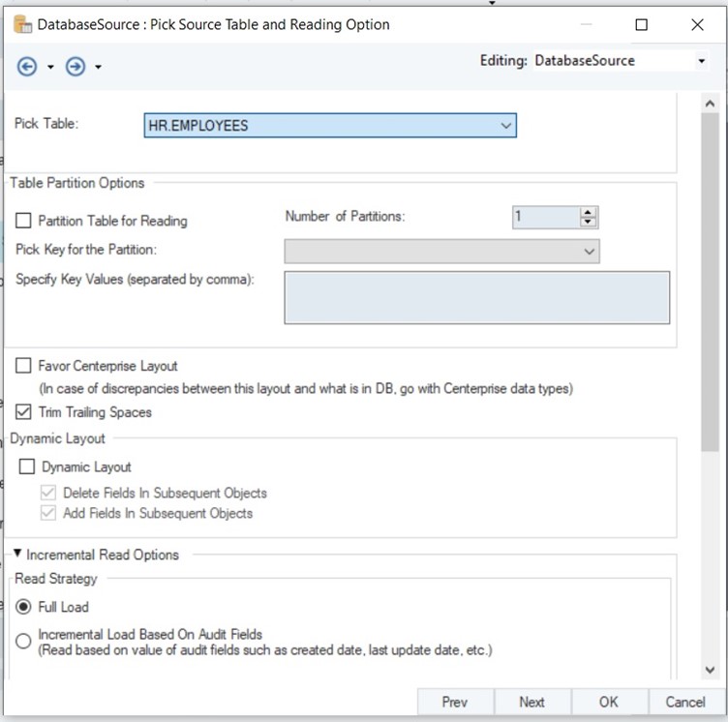Enable the Dynamic Layout checkbox
This screenshot has height=722, width=728.
point(26,466)
